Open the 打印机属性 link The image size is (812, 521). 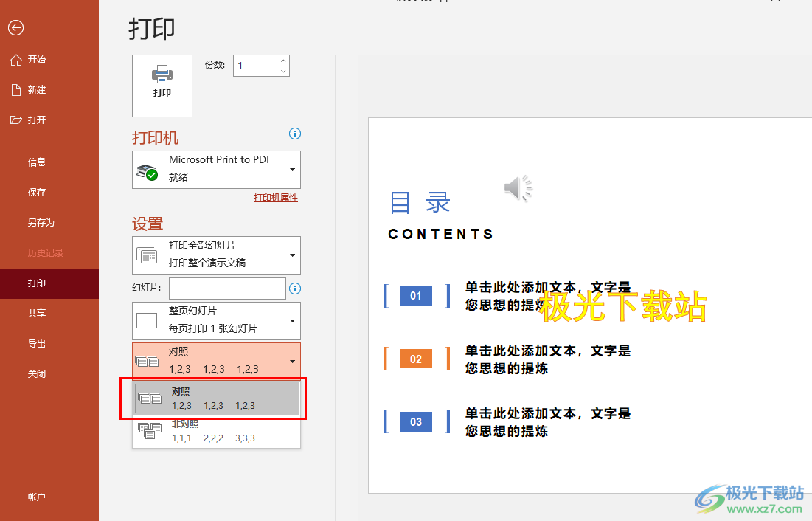pos(275,198)
